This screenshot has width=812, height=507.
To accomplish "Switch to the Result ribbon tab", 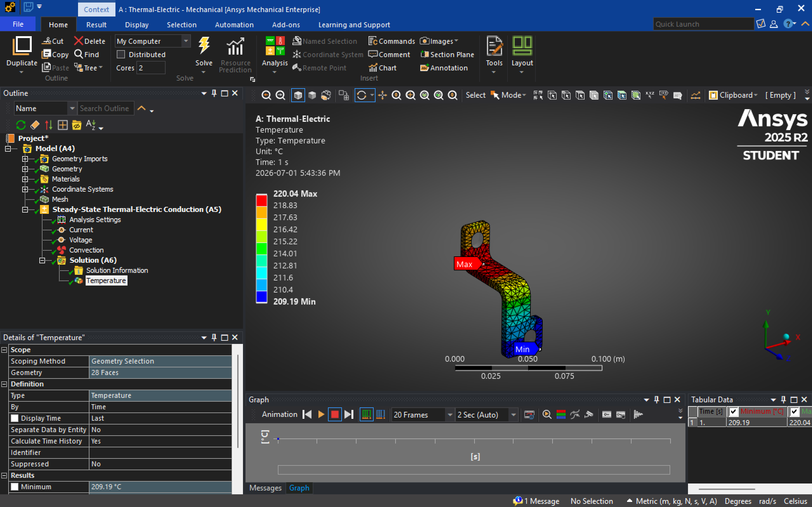I will pyautogui.click(x=96, y=24).
